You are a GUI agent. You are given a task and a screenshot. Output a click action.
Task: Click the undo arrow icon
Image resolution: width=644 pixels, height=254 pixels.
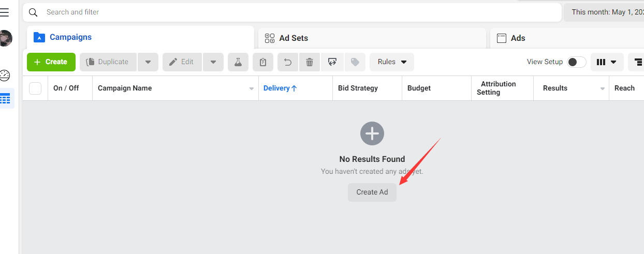coord(288,62)
